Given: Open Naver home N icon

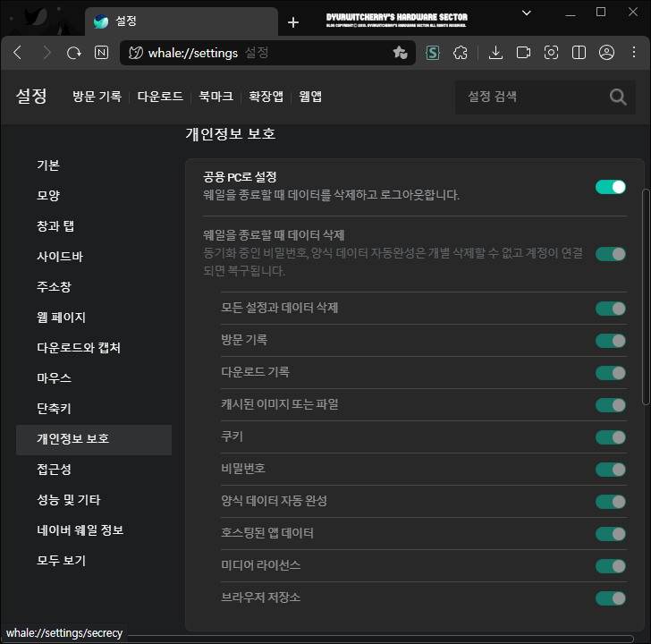Looking at the screenshot, I should (x=101, y=53).
